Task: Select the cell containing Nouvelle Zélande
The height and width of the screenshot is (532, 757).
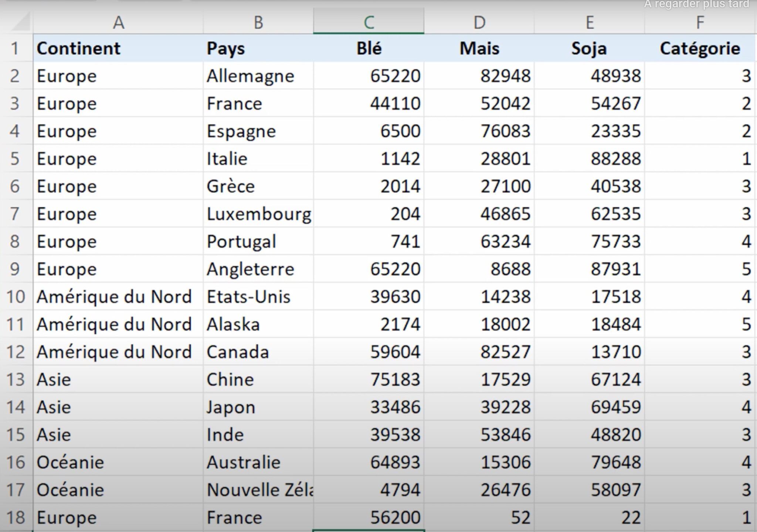Action: [259, 489]
